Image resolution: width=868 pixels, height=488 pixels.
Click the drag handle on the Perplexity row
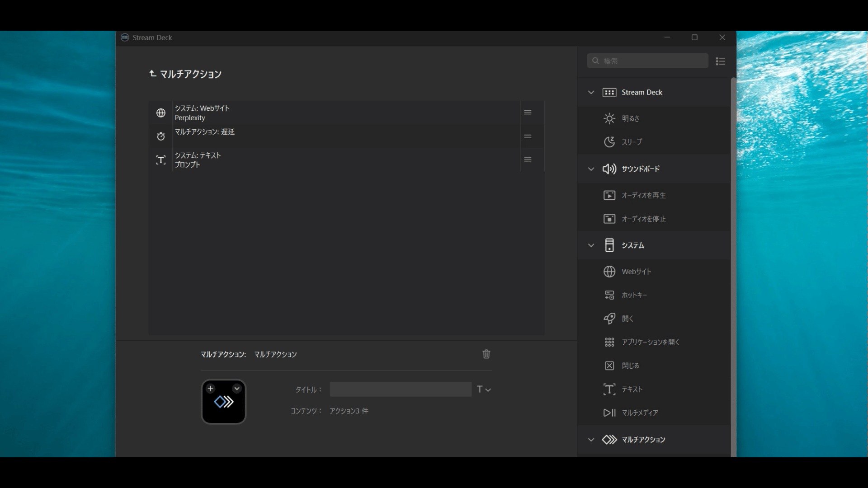[x=528, y=113]
